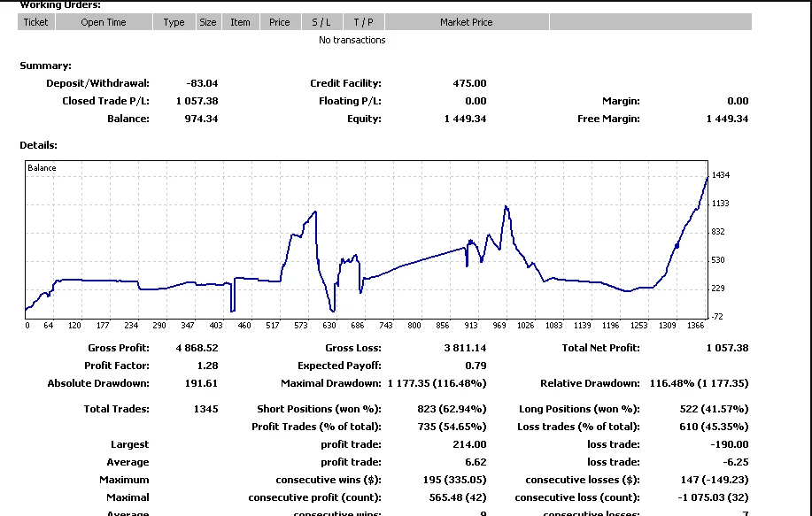This screenshot has height=516, width=812.
Task: Select the T / P column header
Action: tap(363, 22)
